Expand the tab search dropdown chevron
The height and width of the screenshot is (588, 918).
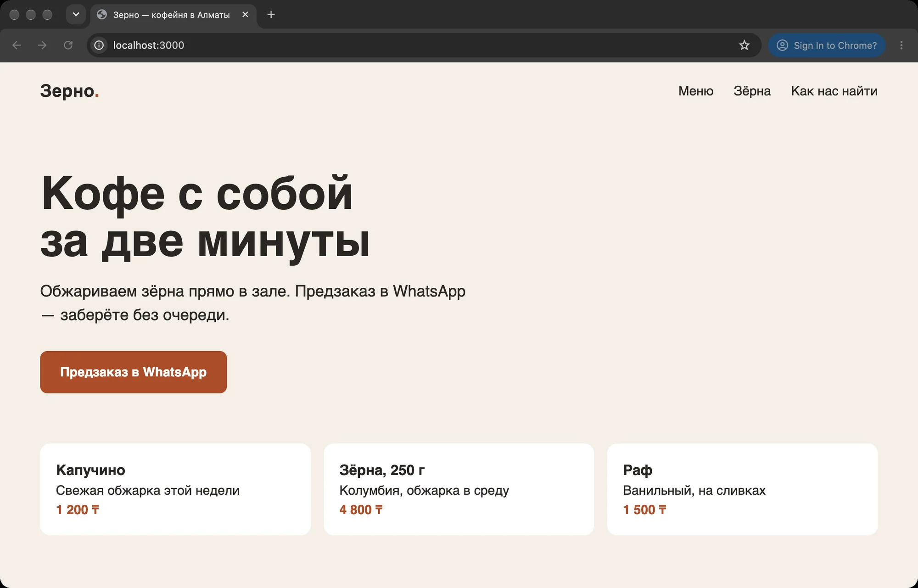click(x=76, y=15)
